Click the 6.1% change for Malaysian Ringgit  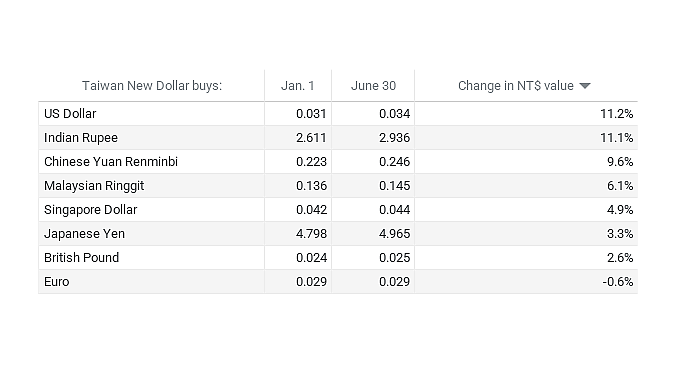620,186
